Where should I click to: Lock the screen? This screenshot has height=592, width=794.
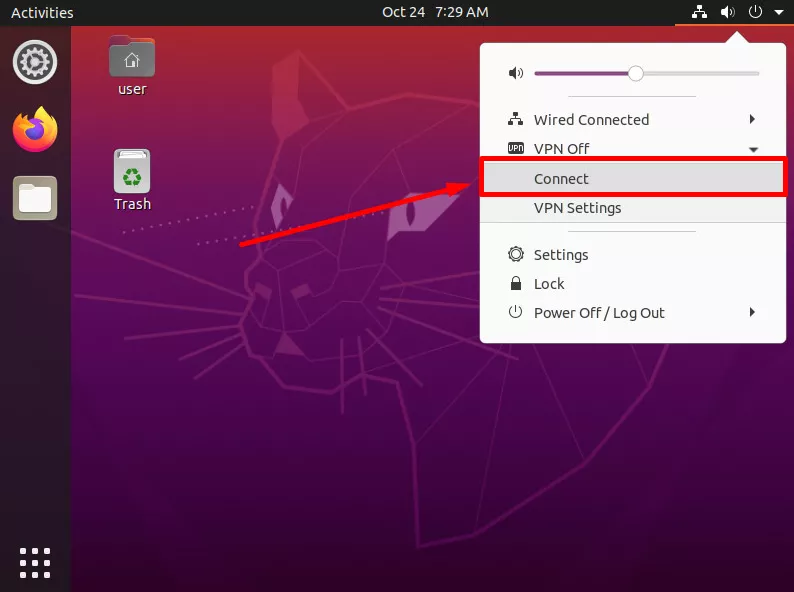[632, 284]
